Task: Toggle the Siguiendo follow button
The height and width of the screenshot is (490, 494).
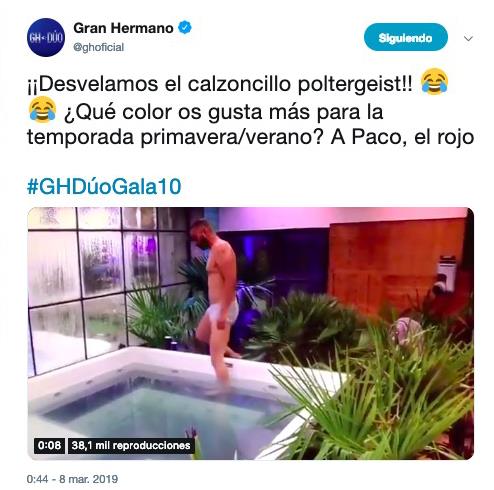Action: coord(406,37)
